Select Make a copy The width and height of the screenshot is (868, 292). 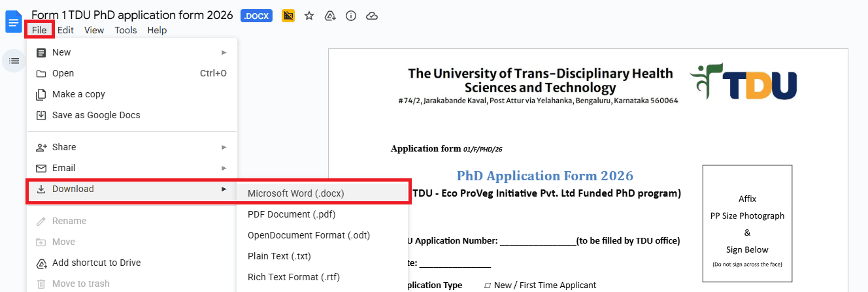[132, 94]
